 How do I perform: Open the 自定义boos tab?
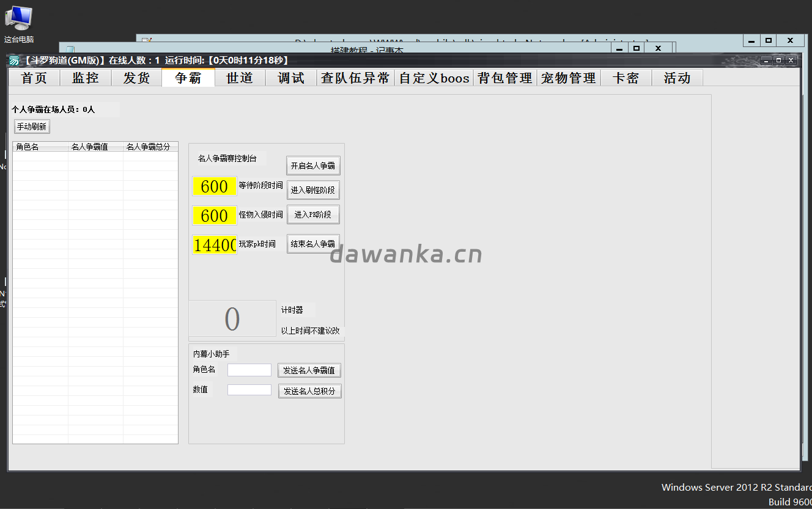click(434, 78)
